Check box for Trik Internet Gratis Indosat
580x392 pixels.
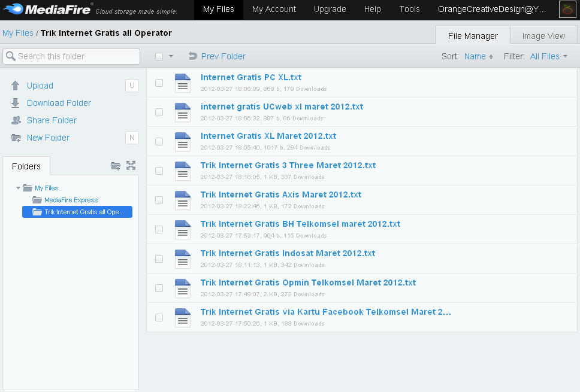(x=159, y=259)
